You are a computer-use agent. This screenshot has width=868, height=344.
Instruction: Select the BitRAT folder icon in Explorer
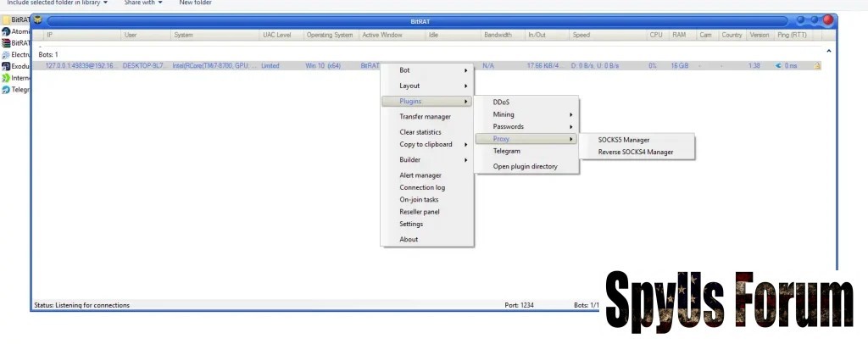click(6, 19)
